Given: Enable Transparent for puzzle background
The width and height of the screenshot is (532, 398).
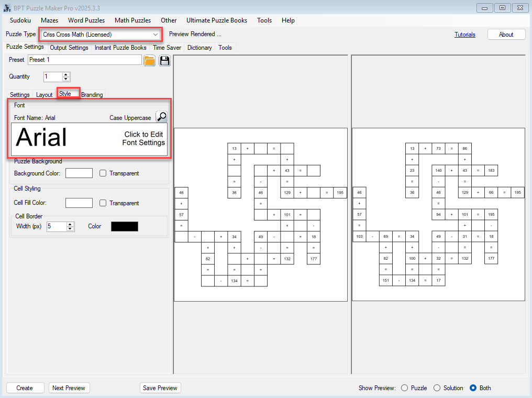Looking at the screenshot, I should pyautogui.click(x=103, y=173).
